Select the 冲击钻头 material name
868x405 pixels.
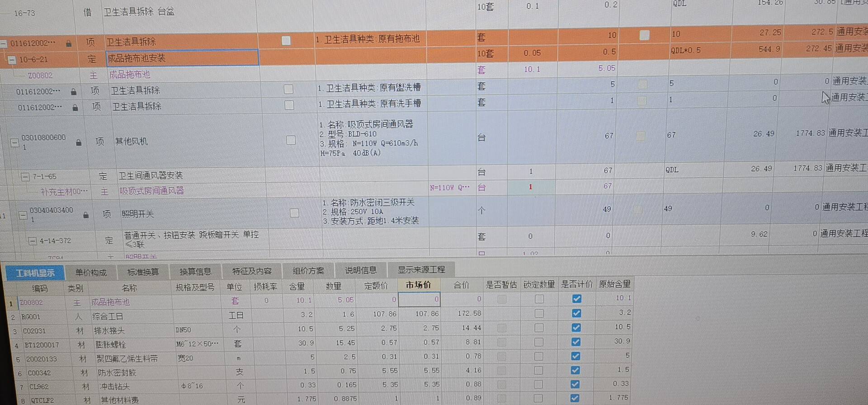coord(115,386)
